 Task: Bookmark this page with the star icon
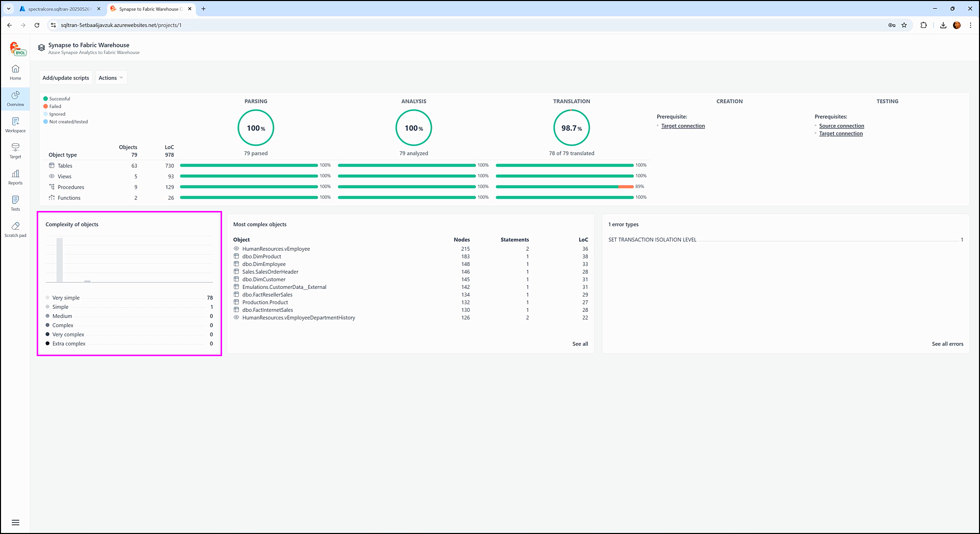(904, 25)
